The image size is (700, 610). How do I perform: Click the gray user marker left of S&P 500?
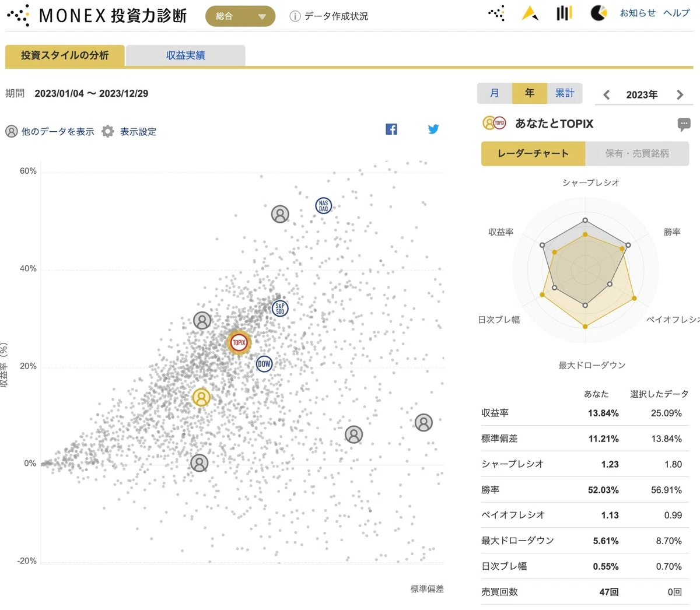[202, 321]
